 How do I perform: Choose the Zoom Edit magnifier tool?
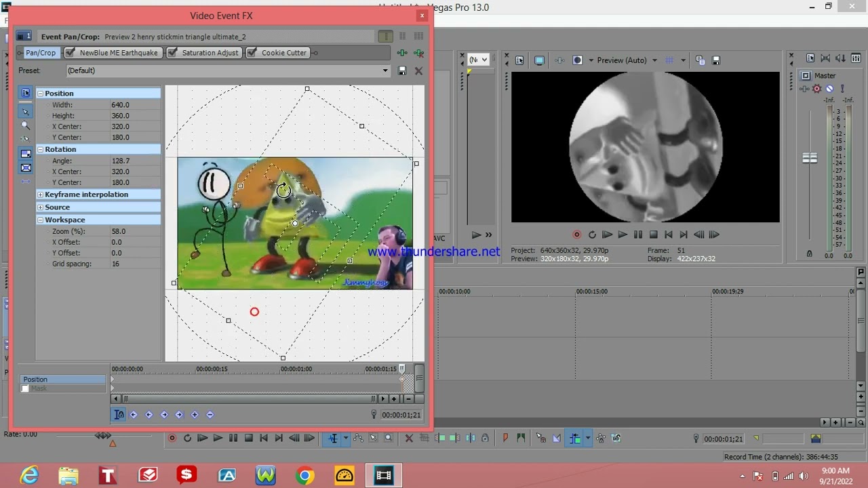pos(26,125)
